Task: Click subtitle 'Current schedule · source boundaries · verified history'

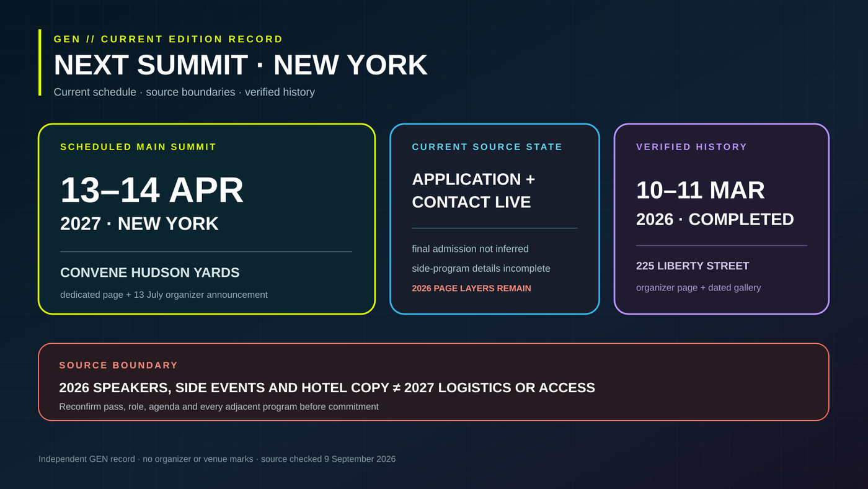Action: [184, 92]
